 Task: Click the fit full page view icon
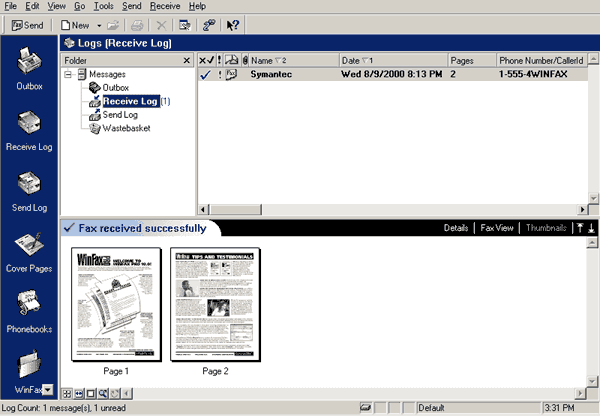91,393
